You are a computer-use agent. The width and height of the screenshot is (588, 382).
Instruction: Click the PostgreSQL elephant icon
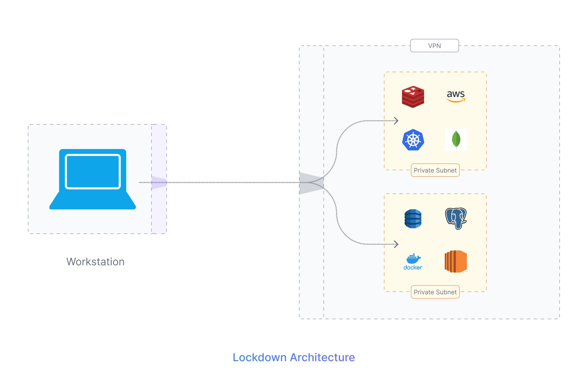[456, 218]
